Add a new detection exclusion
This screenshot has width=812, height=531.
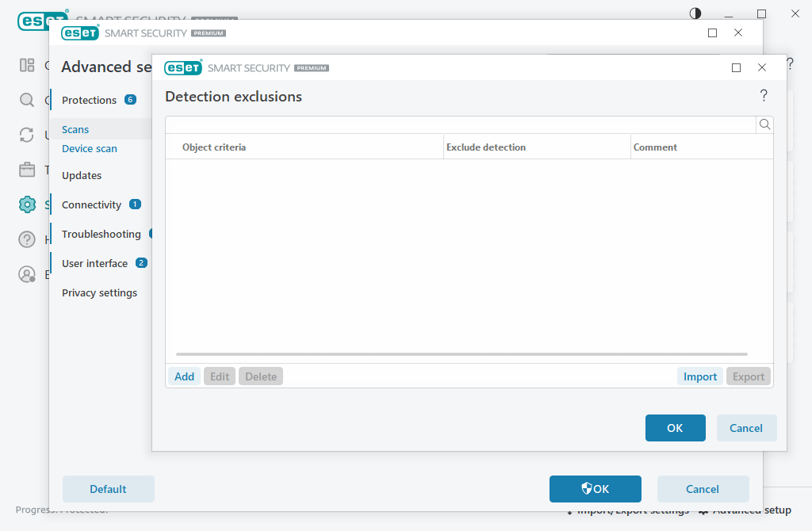(184, 376)
